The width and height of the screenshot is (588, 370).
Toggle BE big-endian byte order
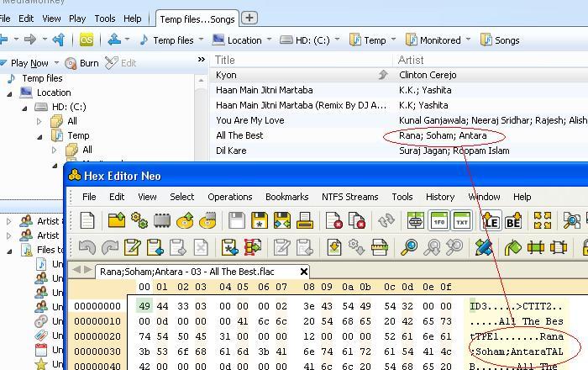(x=512, y=220)
